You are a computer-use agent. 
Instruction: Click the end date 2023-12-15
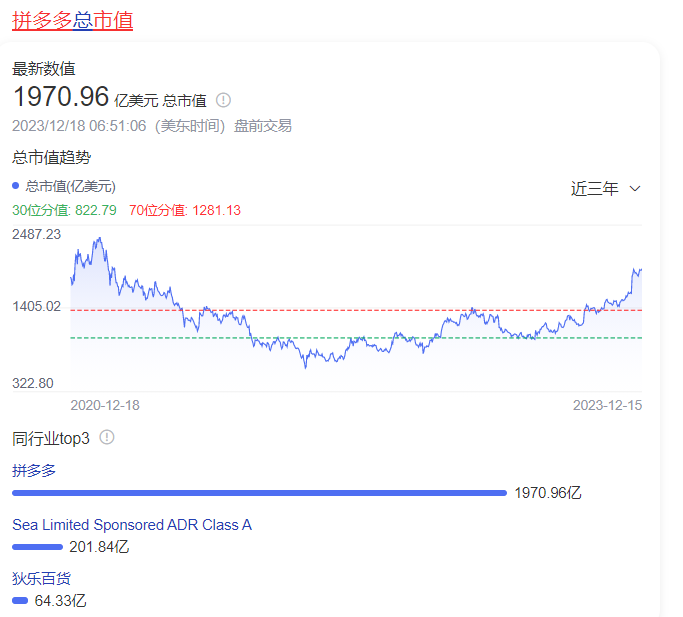(607, 405)
